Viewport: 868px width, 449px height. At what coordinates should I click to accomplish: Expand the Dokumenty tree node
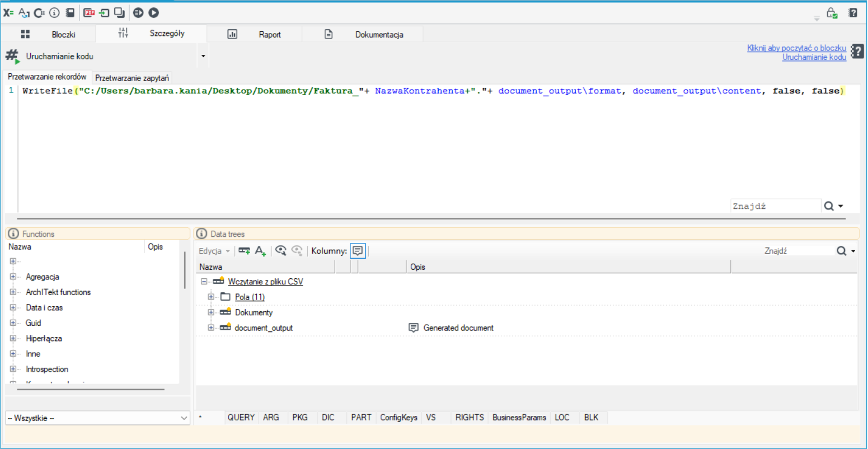211,312
